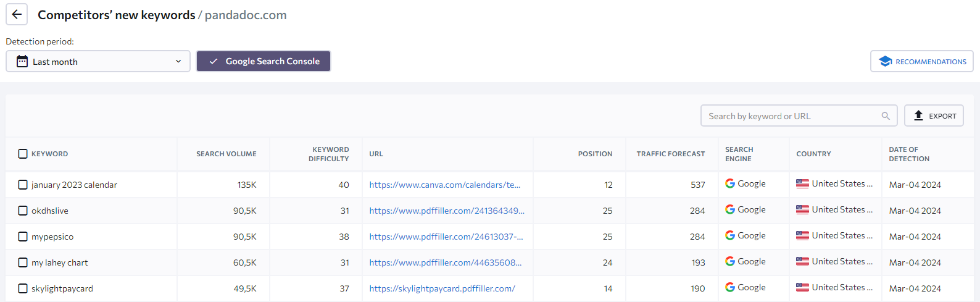Image resolution: width=980 pixels, height=302 pixels.
Task: Sort by Keyword Difficulty column
Action: click(x=329, y=154)
